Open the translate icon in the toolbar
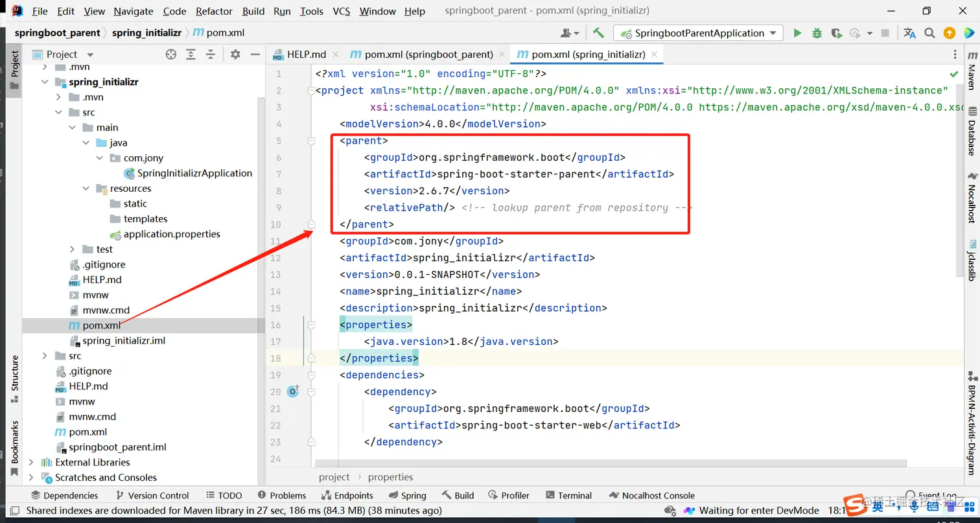Screen dimensions: 980x523 tap(910, 33)
